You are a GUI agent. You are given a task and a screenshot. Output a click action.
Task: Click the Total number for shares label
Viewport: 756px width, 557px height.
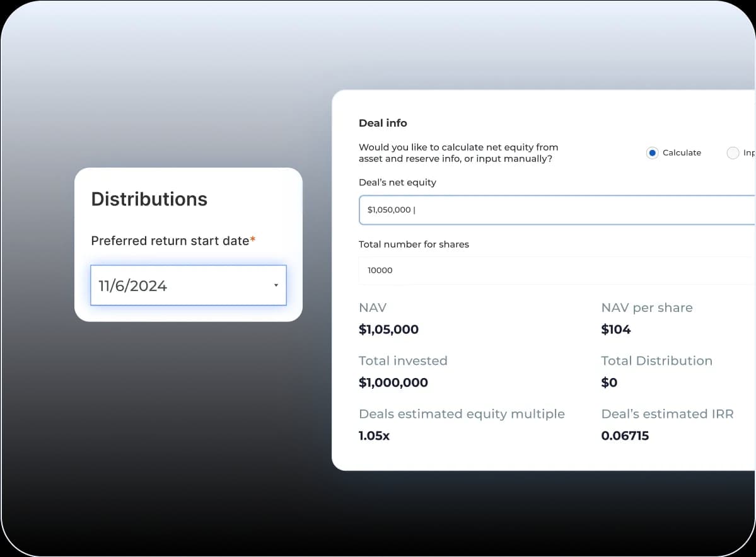click(414, 244)
